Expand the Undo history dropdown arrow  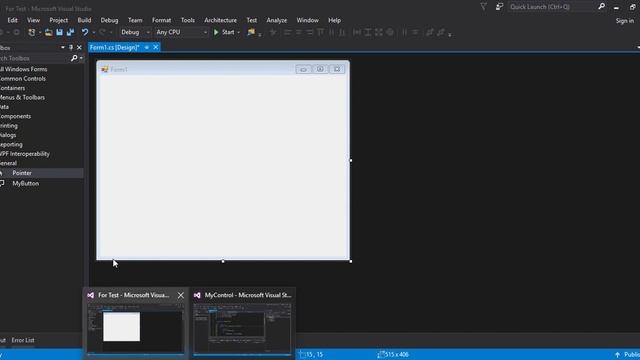(93, 32)
